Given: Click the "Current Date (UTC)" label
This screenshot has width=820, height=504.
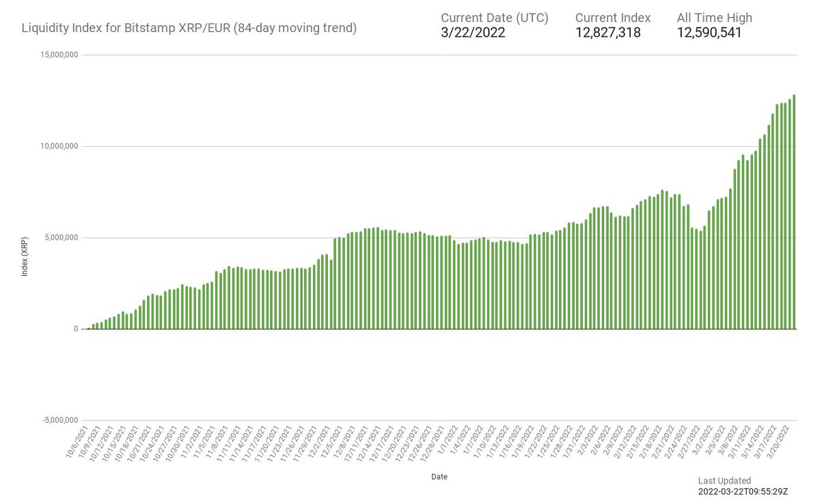Looking at the screenshot, I should 495,18.
